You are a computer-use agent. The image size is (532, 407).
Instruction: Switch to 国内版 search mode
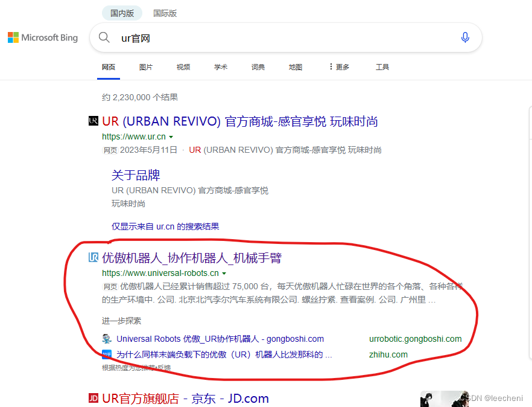coord(122,13)
